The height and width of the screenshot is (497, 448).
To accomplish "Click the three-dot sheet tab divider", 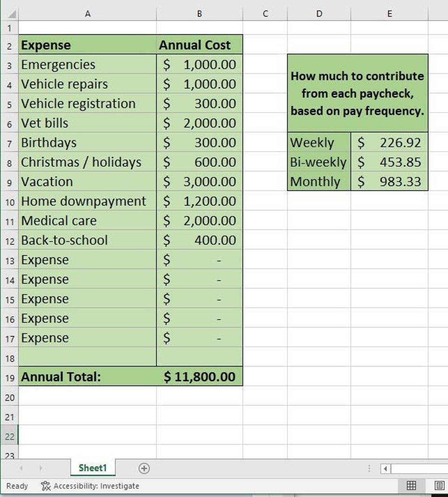I will click(369, 468).
